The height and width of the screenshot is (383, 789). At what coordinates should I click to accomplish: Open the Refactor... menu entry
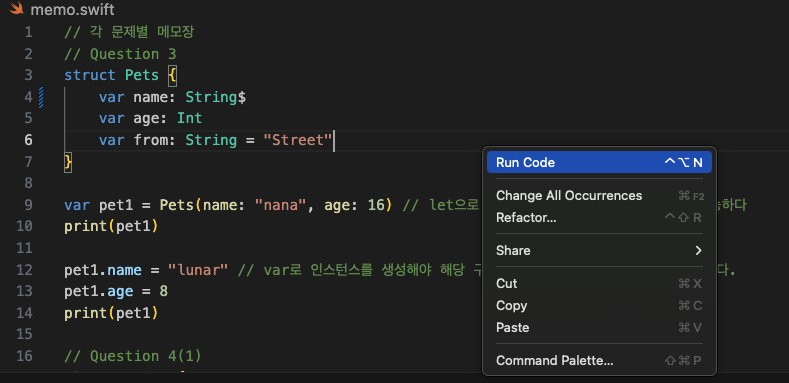click(x=599, y=217)
